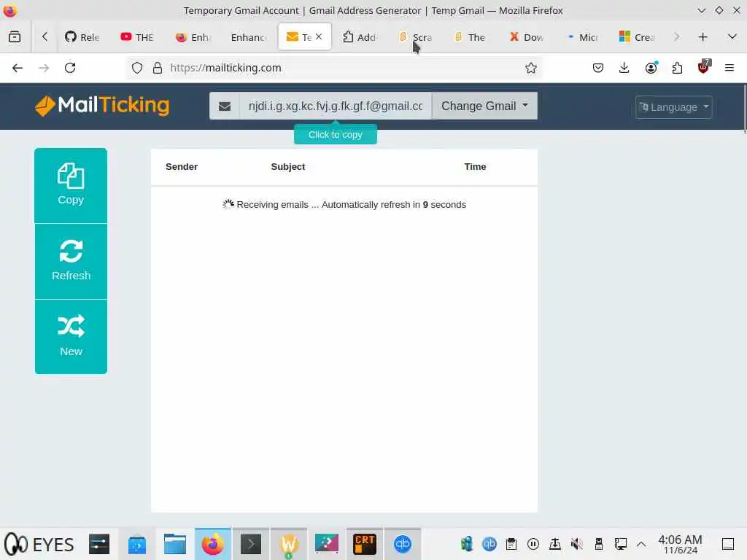The image size is (747, 560).
Task: Open the Extensions puzzle icon
Action: click(677, 68)
